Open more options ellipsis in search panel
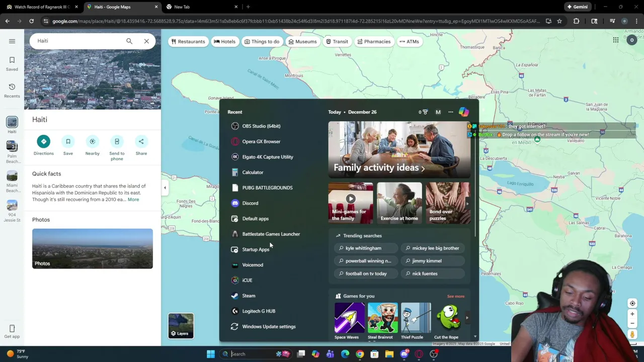Viewport: 644px width, 362px height. tap(451, 112)
